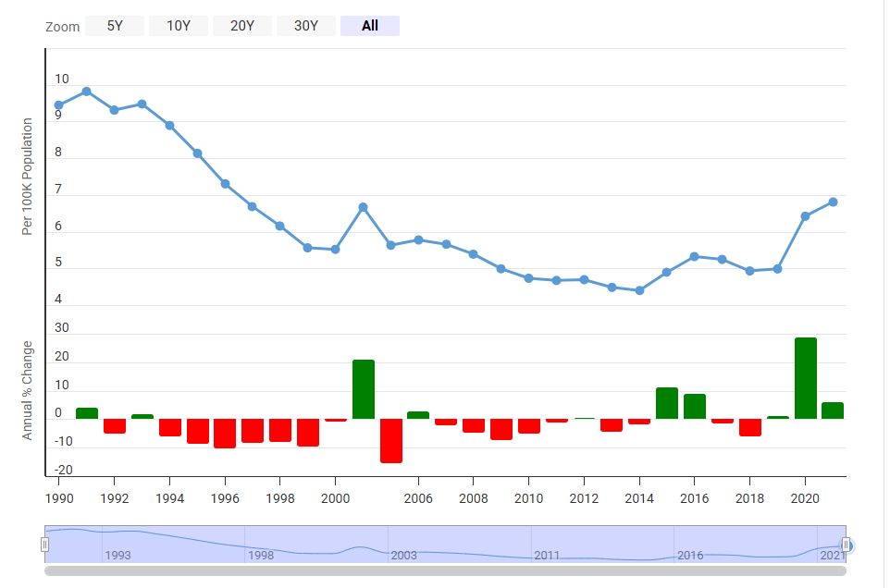Click the 2003 label in navigator
The width and height of the screenshot is (890, 588).
[x=404, y=556]
